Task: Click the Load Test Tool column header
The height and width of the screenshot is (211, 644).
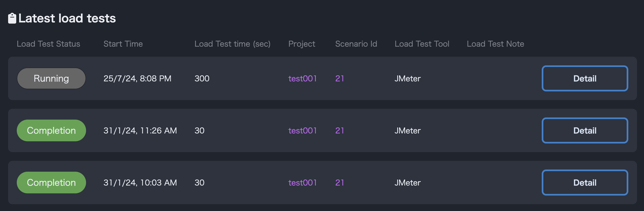Action: [x=422, y=44]
